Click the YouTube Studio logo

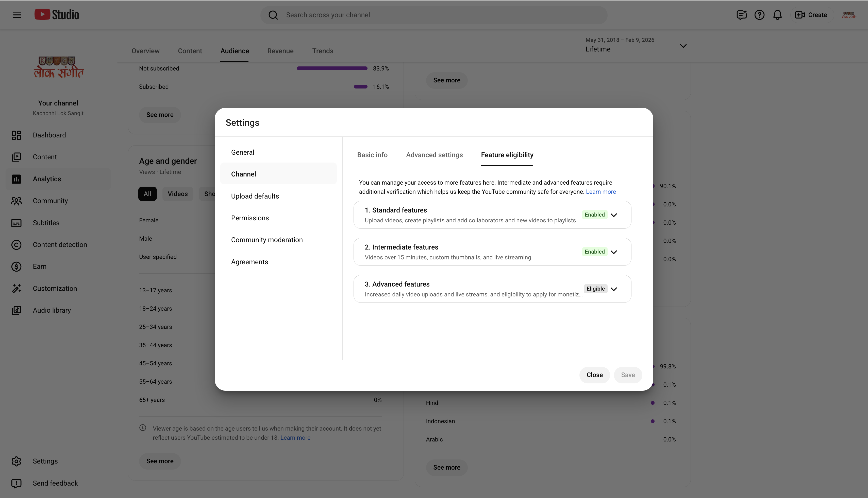pos(57,15)
